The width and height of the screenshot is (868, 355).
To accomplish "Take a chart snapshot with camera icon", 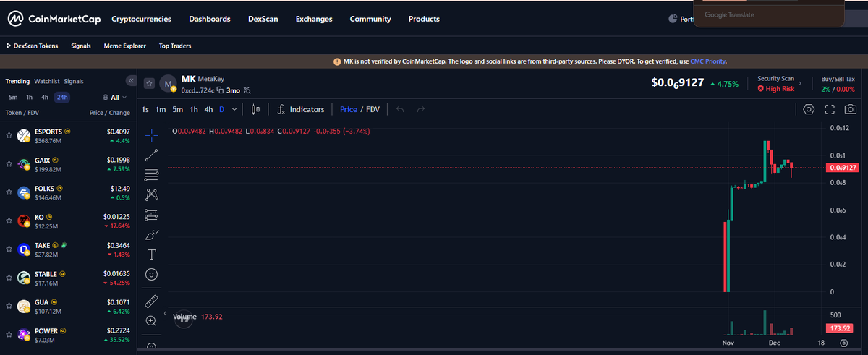I will coord(851,109).
